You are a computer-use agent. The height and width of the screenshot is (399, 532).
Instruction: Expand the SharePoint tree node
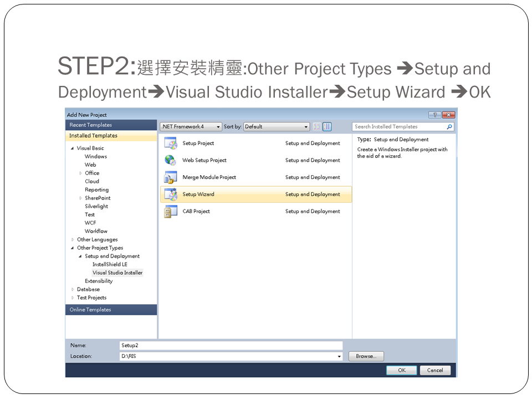click(x=80, y=198)
